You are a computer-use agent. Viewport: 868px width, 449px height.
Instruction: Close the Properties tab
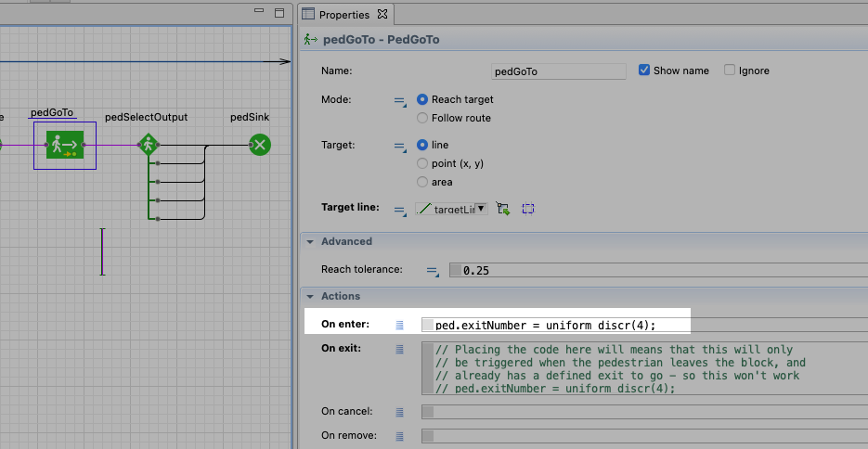[x=382, y=14]
